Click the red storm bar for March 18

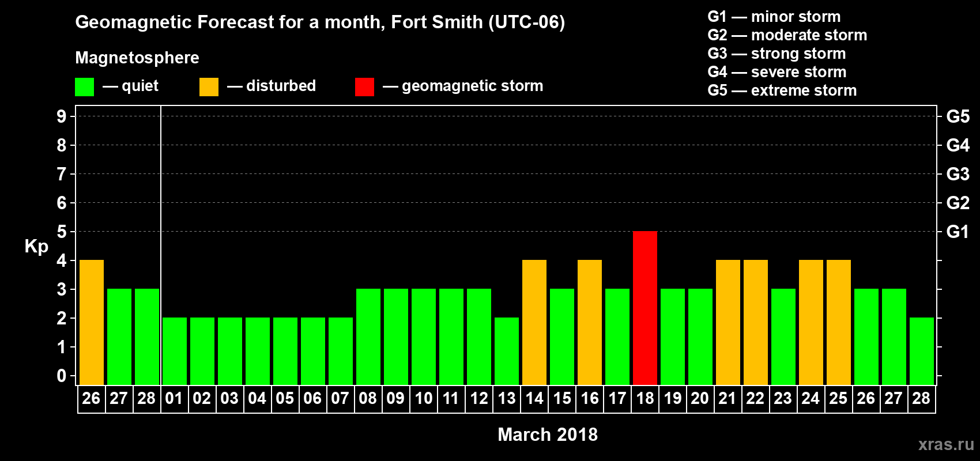click(x=645, y=308)
